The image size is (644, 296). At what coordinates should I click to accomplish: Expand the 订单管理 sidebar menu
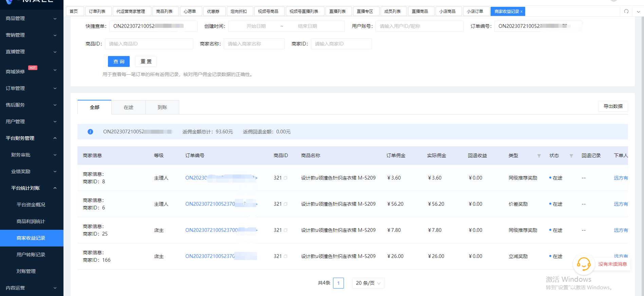click(32, 88)
